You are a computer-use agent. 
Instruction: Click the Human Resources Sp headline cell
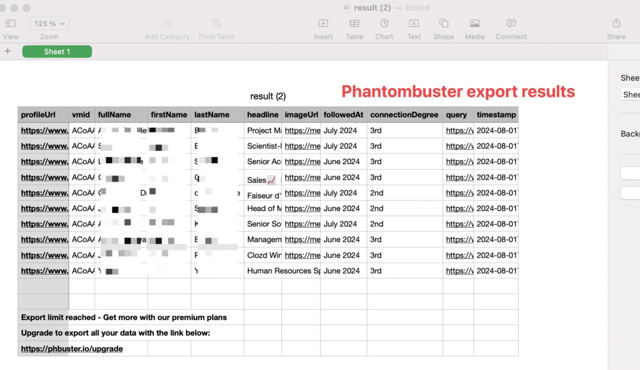(282, 271)
